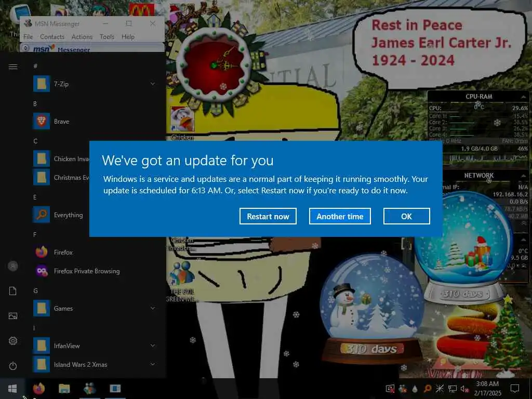Viewport: 532px width, 399px height.
Task: Open Chicken Invaders folder in Start list
Action: point(61,159)
